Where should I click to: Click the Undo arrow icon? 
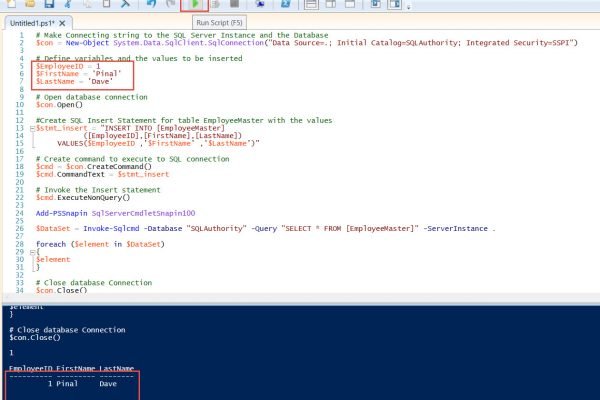click(152, 3)
